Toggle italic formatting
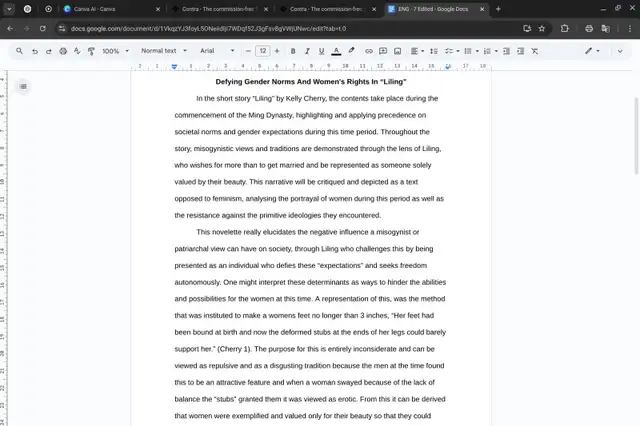Viewport: 640px width, 426px height. 307,51
